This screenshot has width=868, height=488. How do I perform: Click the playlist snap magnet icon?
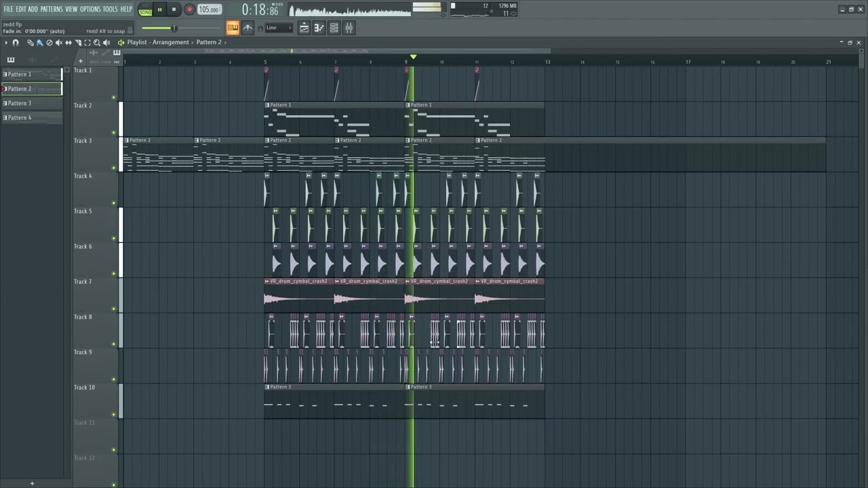[x=16, y=43]
